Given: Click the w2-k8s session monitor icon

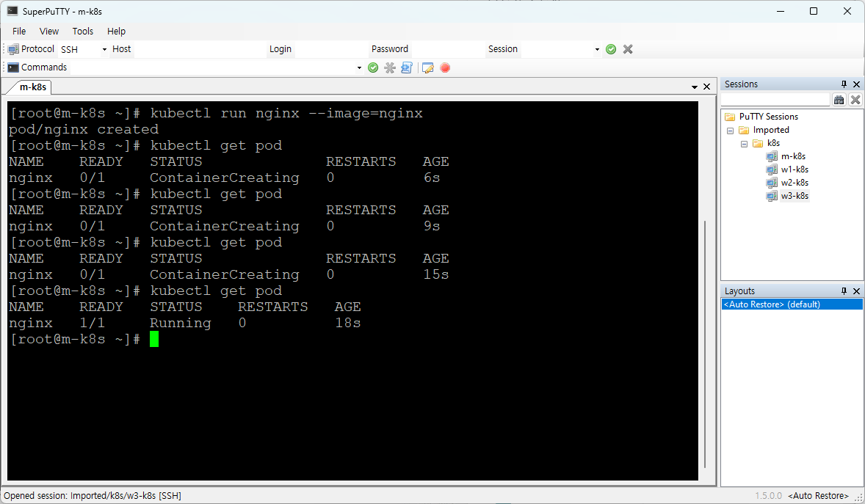Looking at the screenshot, I should [772, 183].
